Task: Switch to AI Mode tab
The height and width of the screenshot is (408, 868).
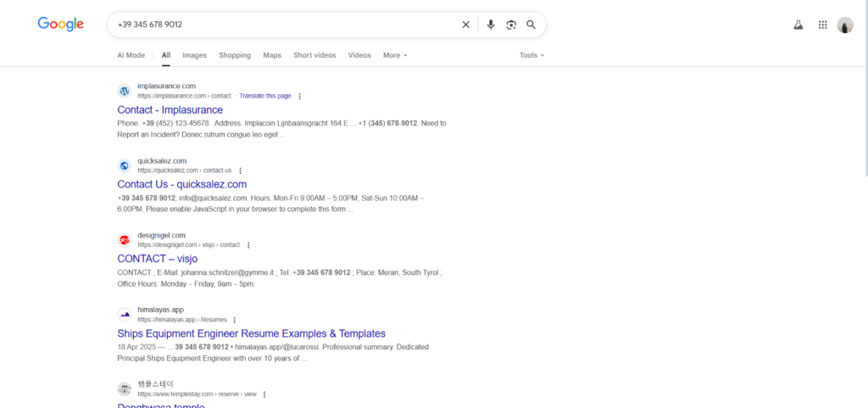Action: 131,55
